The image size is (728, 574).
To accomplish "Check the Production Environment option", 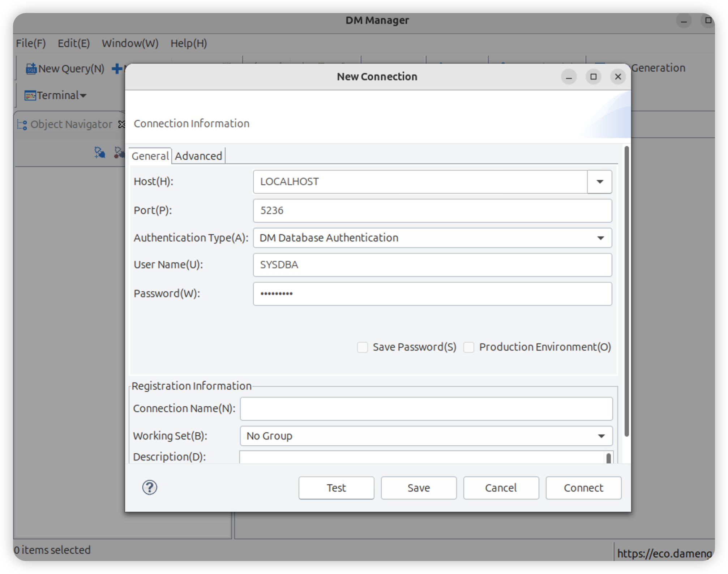I will coord(468,347).
